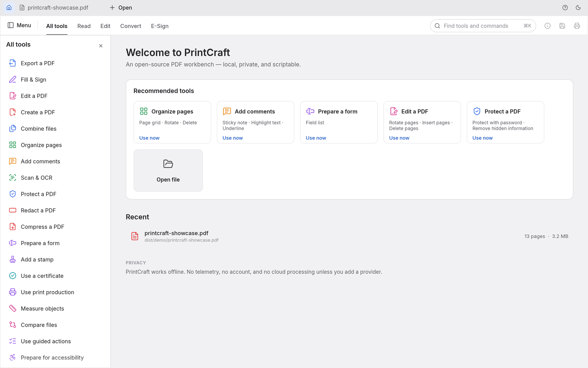The height and width of the screenshot is (368, 588).
Task: Switch to the E-Sign tab
Action: [159, 26]
